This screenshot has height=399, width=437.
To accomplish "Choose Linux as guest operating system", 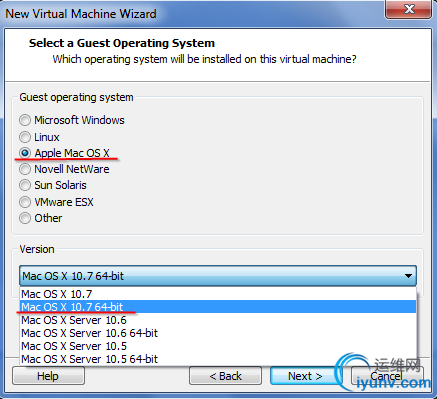I will [x=25, y=137].
